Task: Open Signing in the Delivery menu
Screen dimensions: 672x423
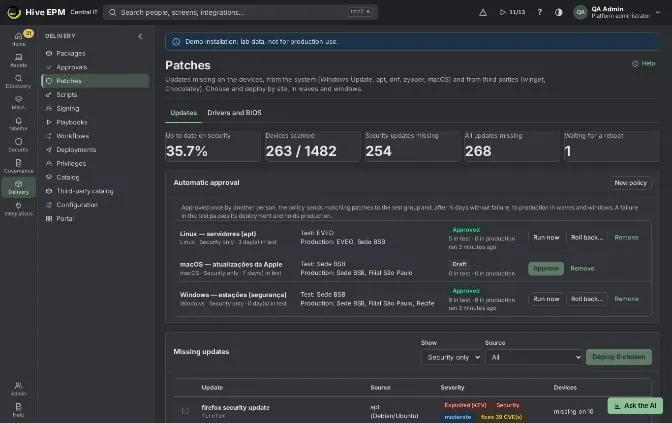Action: point(95,108)
